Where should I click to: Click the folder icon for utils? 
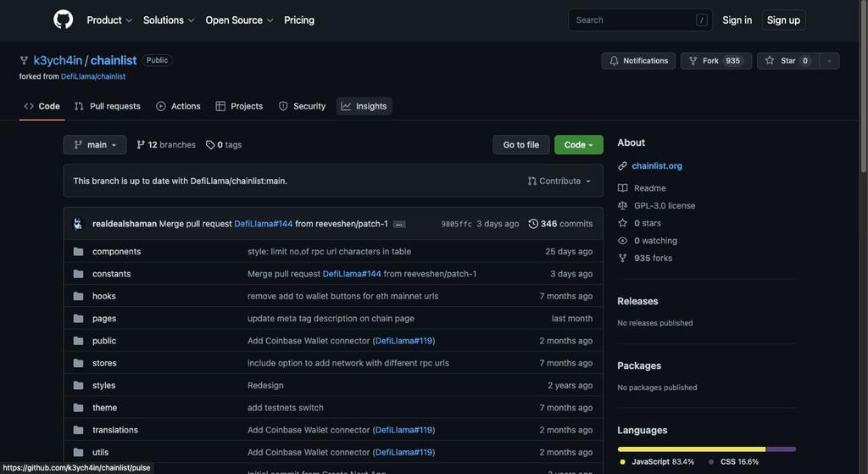[x=79, y=453]
